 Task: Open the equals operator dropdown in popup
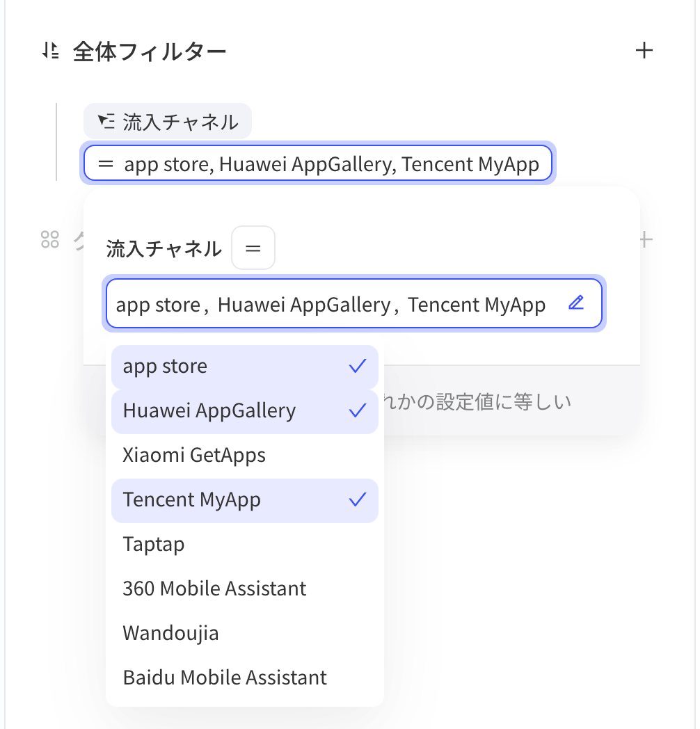(x=253, y=248)
